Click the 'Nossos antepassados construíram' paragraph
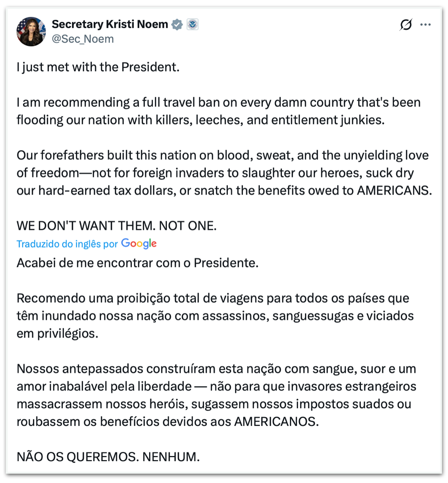Screen dimensions: 448x483 click(216, 395)
